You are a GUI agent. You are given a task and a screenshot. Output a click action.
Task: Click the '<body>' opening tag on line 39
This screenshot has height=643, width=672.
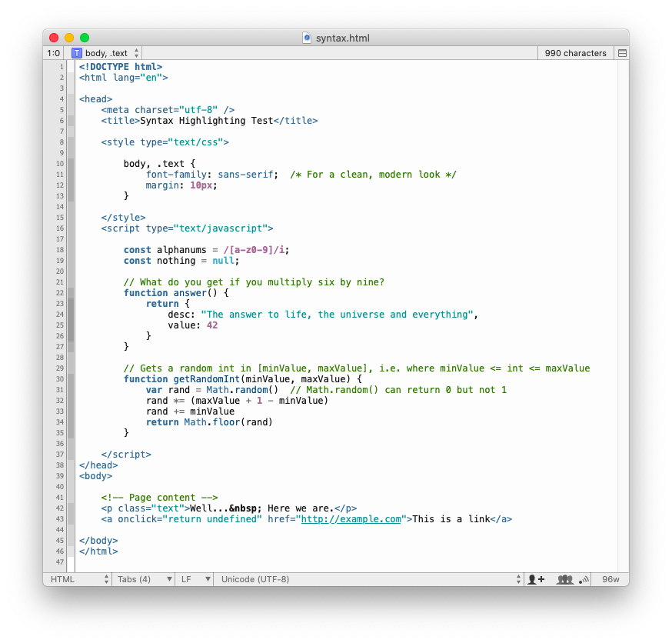pyautogui.click(x=95, y=476)
